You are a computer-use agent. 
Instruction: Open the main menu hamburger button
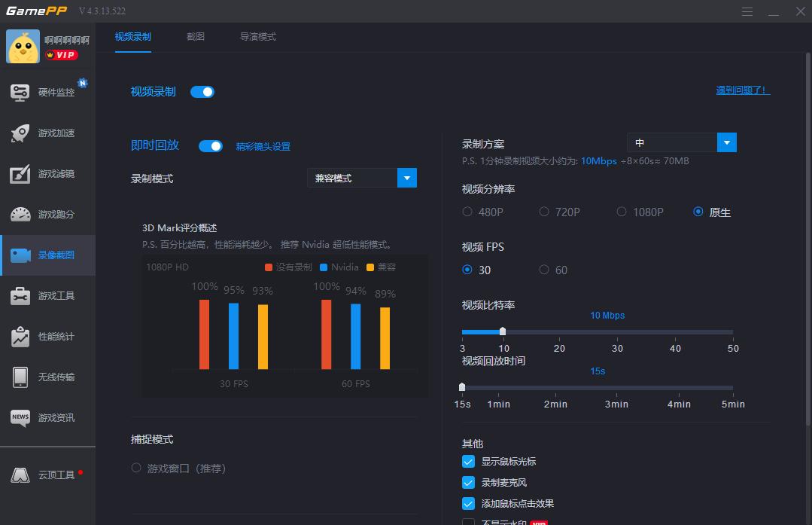tap(747, 12)
